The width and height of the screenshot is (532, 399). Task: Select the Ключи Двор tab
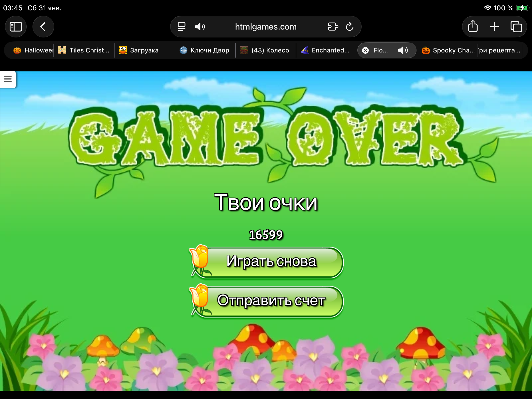tap(205, 50)
